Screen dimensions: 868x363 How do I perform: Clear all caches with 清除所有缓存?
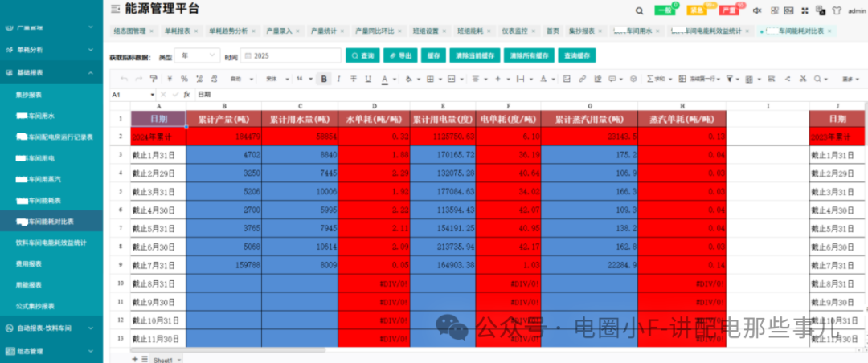529,55
